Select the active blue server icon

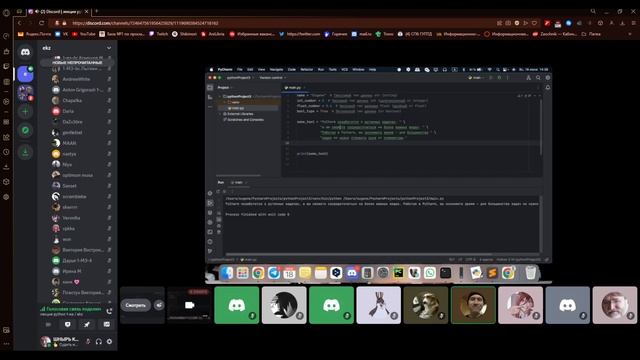click(x=25, y=74)
